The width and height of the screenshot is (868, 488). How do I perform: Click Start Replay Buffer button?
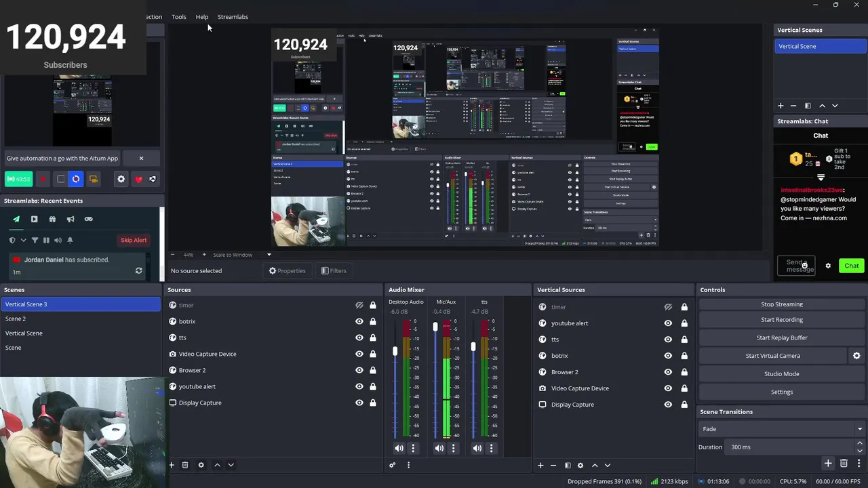point(781,338)
